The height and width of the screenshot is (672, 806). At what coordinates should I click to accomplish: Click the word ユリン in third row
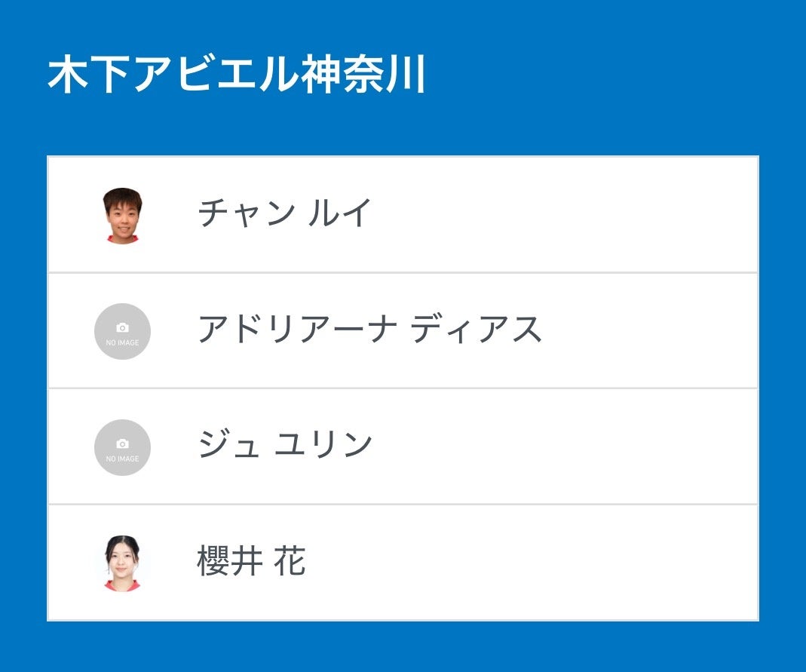tap(323, 445)
